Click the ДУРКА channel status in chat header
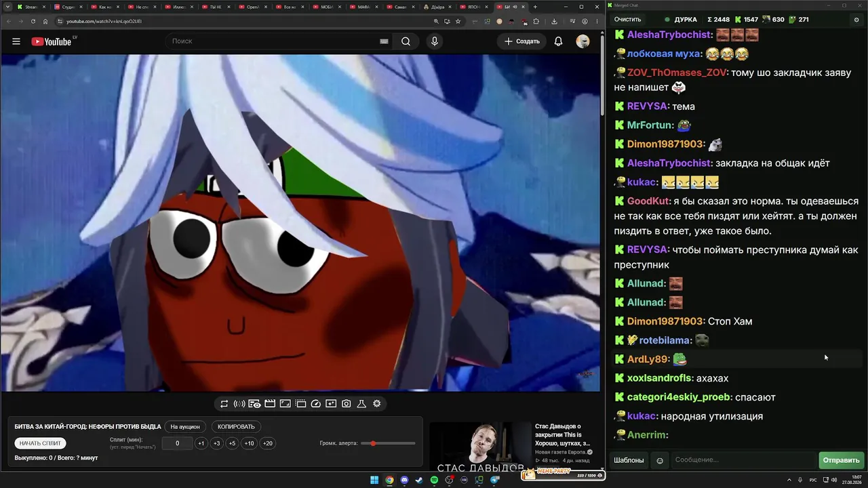 680,20
